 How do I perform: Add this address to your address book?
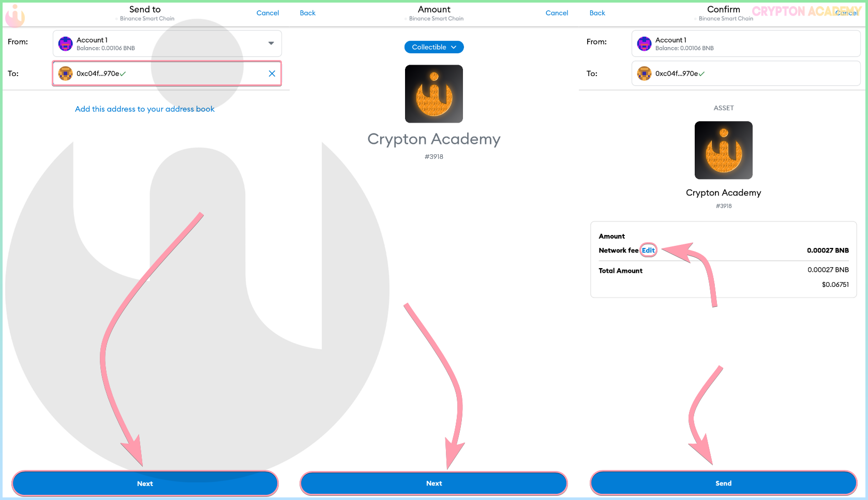coord(145,109)
